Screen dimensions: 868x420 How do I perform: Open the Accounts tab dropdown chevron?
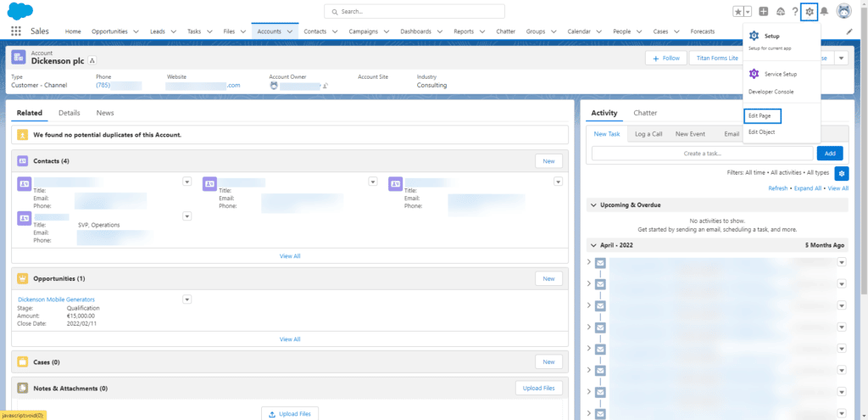(x=290, y=31)
